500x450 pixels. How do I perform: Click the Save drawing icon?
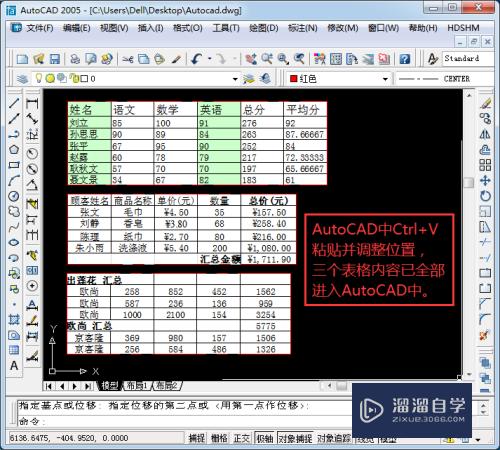click(x=55, y=59)
